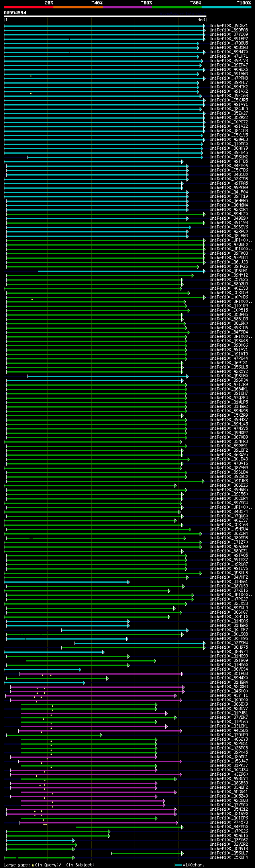Viewport: 255px width, 868px height.
Task: Select the label UniRef100_A5GJ47
Action: (229, 761)
